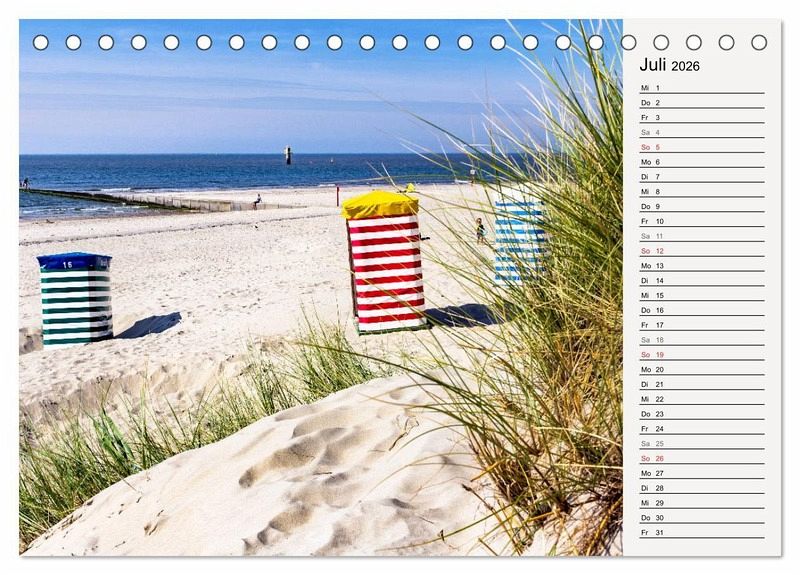
Task: Select the 'Sa 4' calendar row
Action: [702, 132]
